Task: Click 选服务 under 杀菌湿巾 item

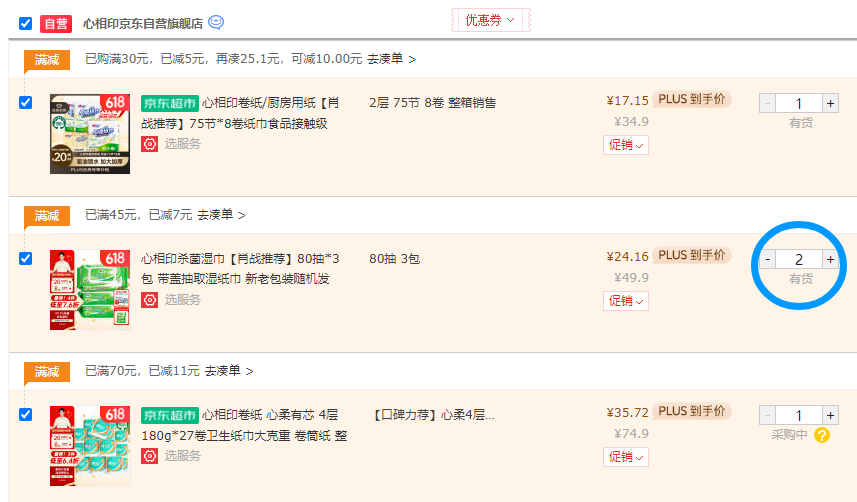Action: coord(183,300)
